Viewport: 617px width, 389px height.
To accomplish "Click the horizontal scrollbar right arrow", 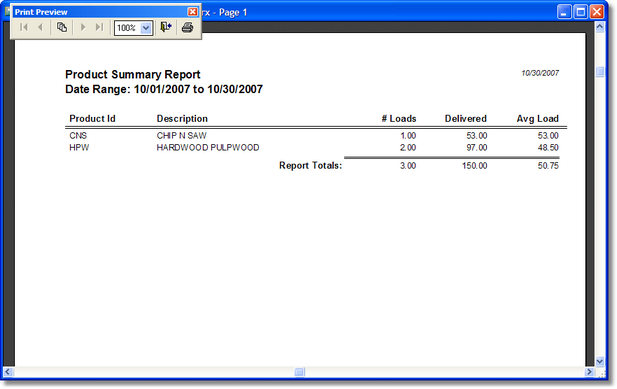I will pyautogui.click(x=589, y=372).
